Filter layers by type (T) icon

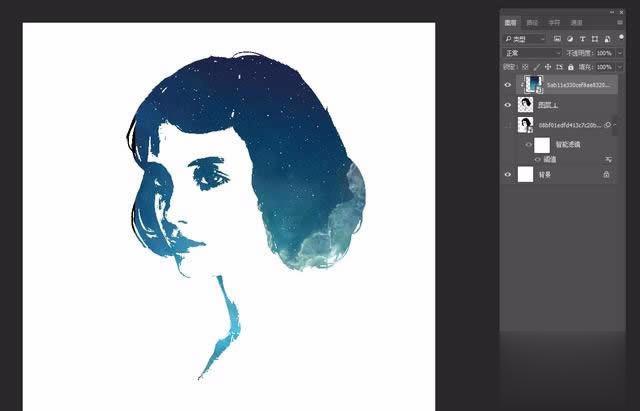582,39
